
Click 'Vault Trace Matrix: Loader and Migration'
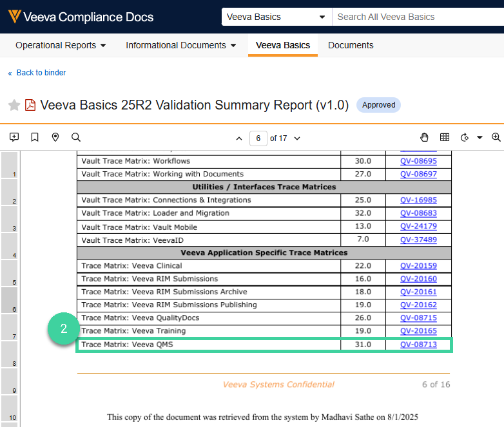[x=155, y=213]
